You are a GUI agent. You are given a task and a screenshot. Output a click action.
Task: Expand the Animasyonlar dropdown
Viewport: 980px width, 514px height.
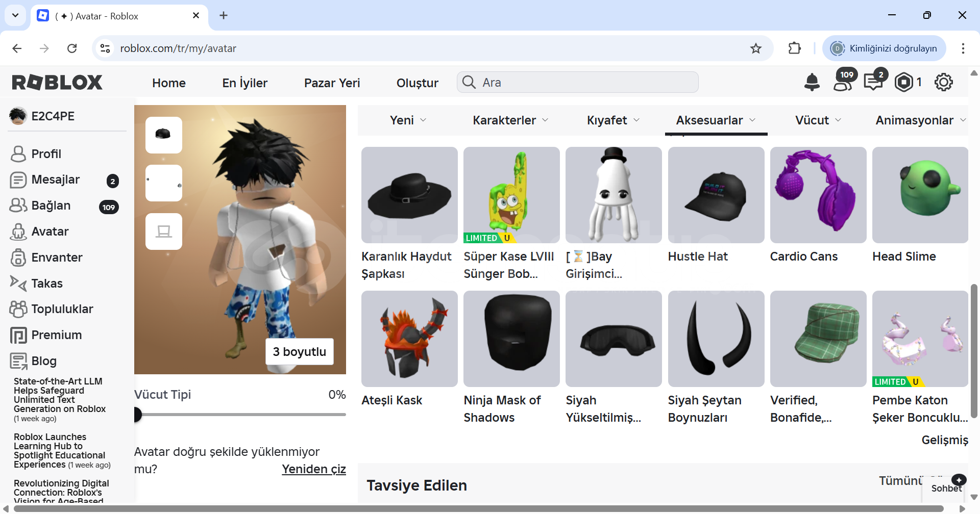tap(921, 120)
